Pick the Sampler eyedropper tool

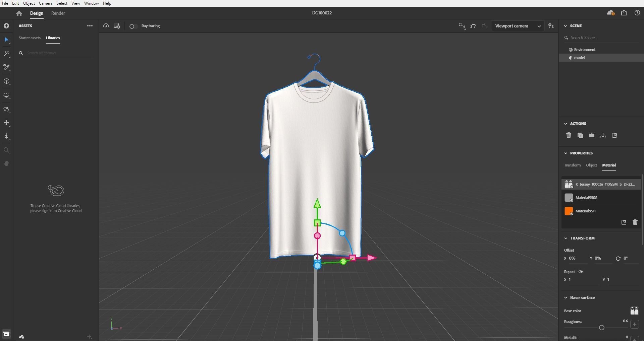pyautogui.click(x=6, y=68)
